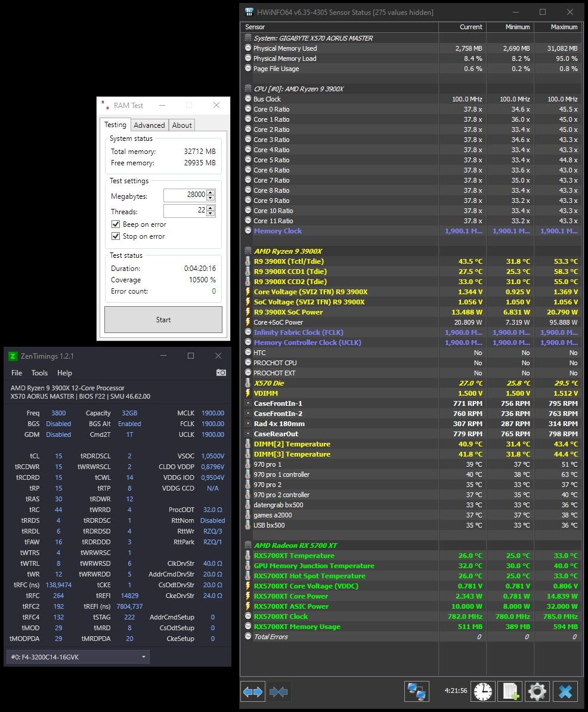Click chip icon beside System: GIGABYTE X570 header
This screenshot has height=712, width=588.
point(247,38)
